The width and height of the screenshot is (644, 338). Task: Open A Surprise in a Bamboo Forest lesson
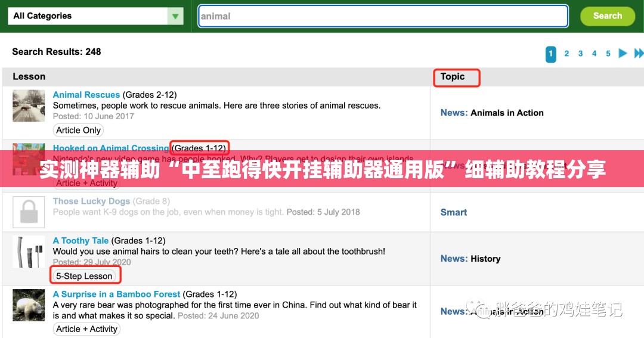coord(117,294)
